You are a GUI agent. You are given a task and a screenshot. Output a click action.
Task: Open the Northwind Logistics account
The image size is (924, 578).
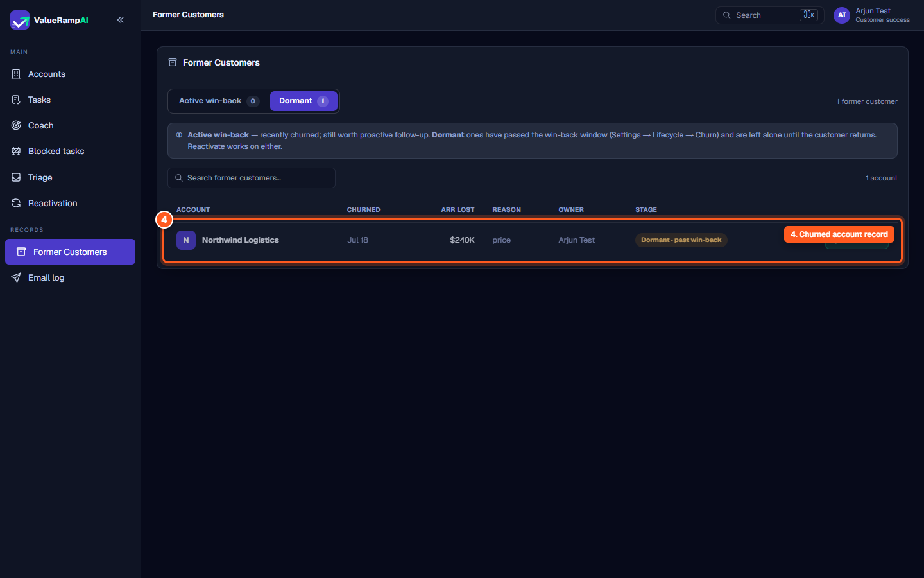coord(240,240)
